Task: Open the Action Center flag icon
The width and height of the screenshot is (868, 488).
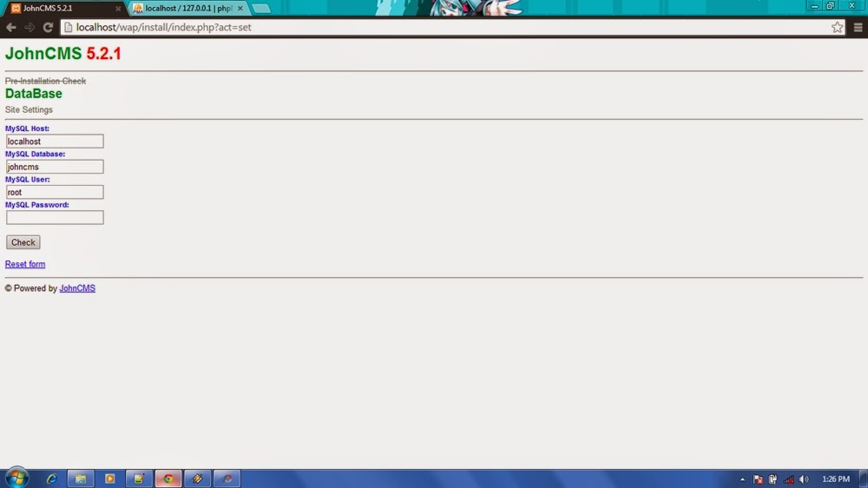Action: point(758,479)
